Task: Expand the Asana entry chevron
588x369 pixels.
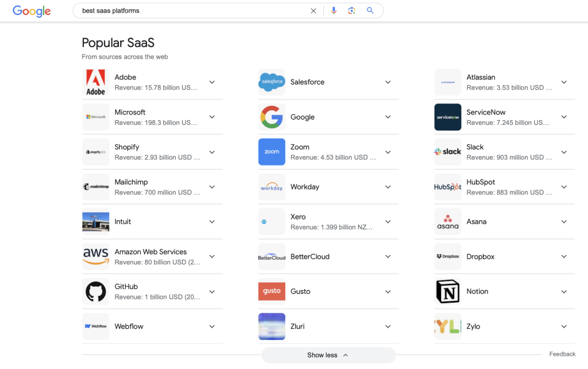Action: tap(564, 222)
